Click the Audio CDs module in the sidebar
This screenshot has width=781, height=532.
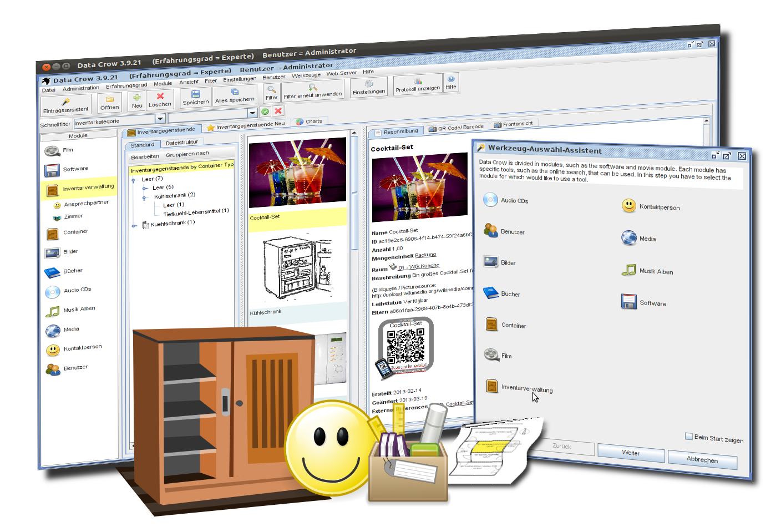(x=77, y=289)
